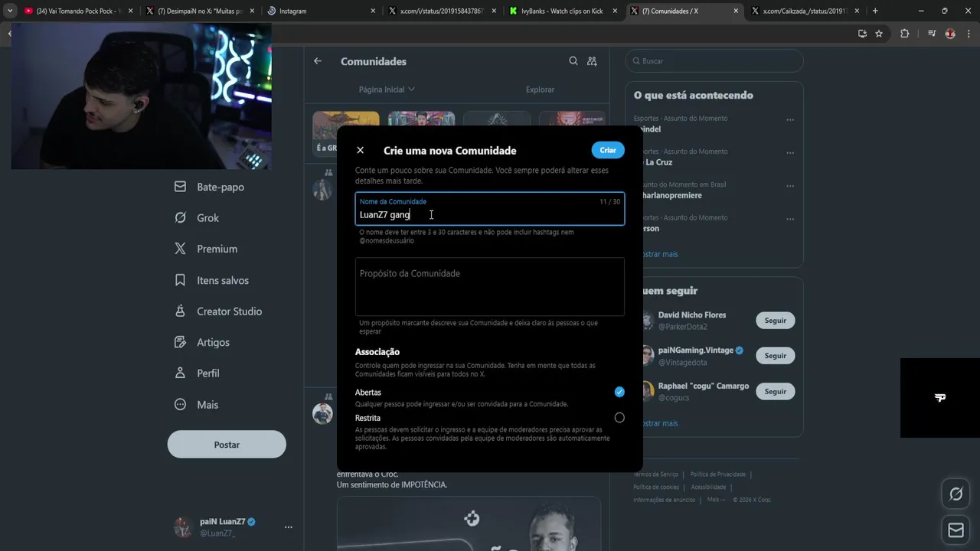
Task: Open the floating Grok button
Action: click(x=956, y=494)
